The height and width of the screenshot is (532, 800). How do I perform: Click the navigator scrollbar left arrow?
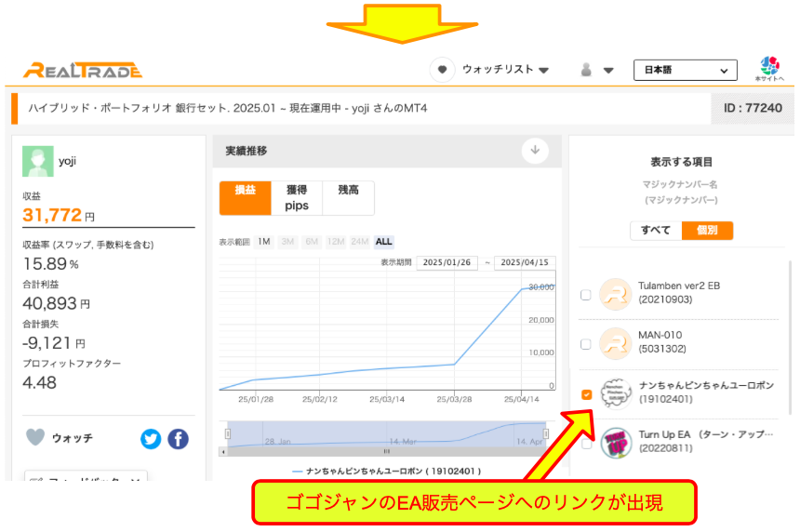223,452
